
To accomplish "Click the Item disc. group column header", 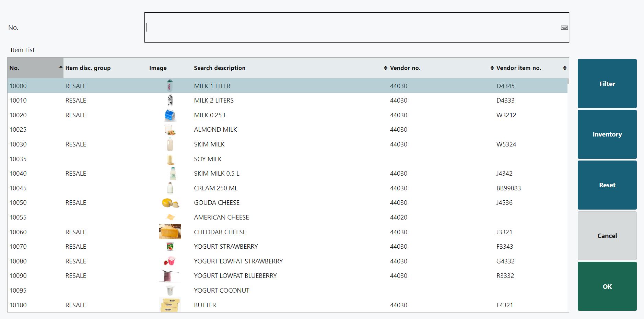I will (x=88, y=68).
